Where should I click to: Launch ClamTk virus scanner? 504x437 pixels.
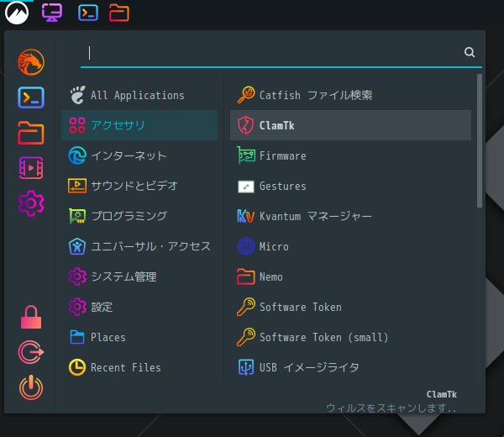click(350, 125)
